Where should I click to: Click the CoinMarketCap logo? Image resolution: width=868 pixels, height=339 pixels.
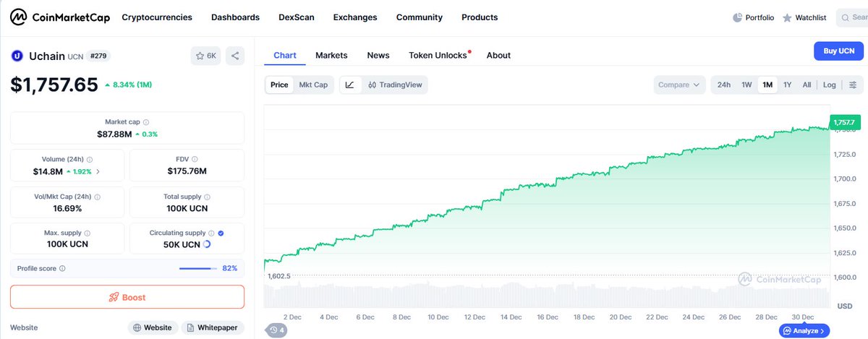(x=60, y=17)
